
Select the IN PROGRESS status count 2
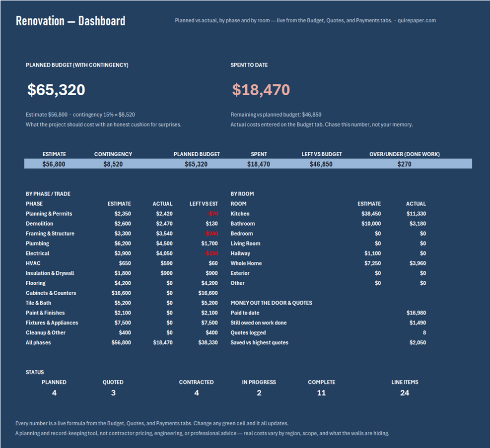(259, 393)
